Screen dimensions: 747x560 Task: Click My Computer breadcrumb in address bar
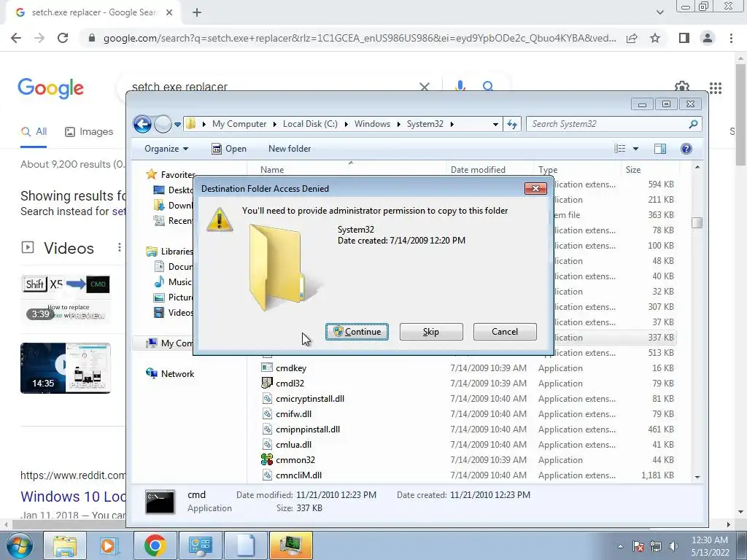pos(239,124)
